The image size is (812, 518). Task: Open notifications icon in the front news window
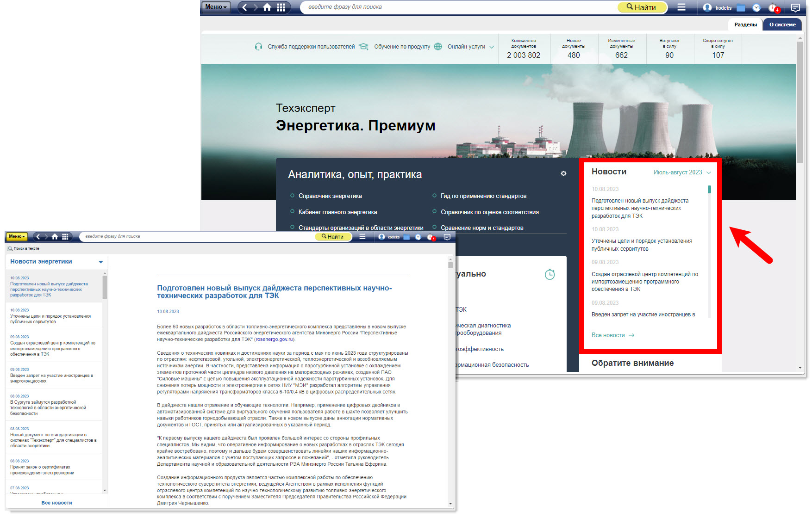(431, 237)
